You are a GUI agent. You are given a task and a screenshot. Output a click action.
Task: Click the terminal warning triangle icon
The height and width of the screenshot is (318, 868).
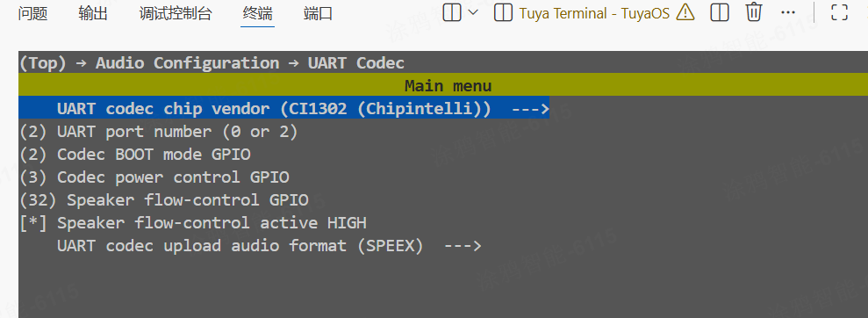pyautogui.click(x=685, y=12)
